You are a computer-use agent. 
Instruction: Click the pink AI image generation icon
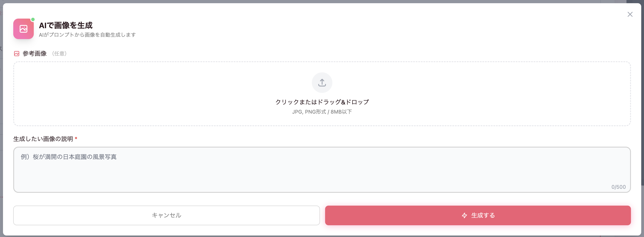(x=23, y=29)
